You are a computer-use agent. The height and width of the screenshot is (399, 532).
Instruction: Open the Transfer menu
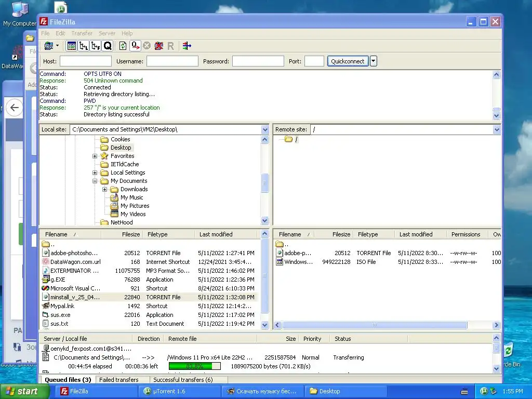(x=82, y=33)
